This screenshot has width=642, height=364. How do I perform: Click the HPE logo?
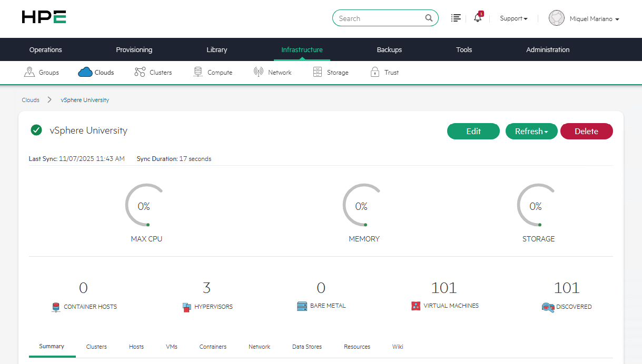click(44, 17)
